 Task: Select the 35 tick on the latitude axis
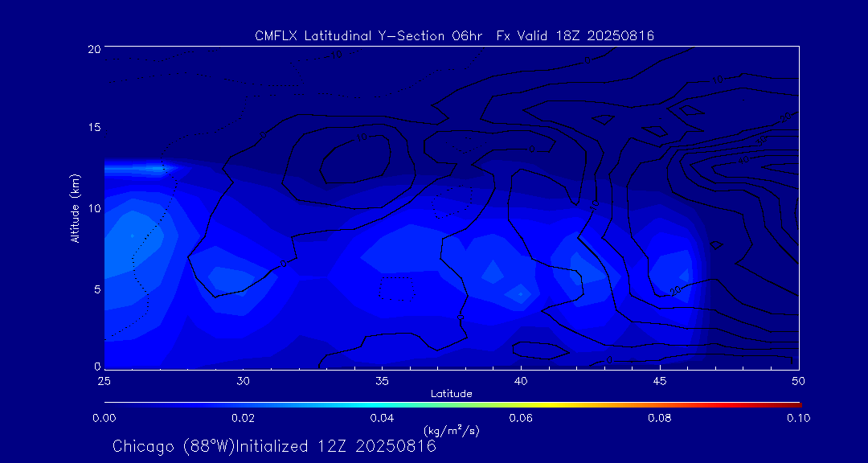click(x=382, y=379)
